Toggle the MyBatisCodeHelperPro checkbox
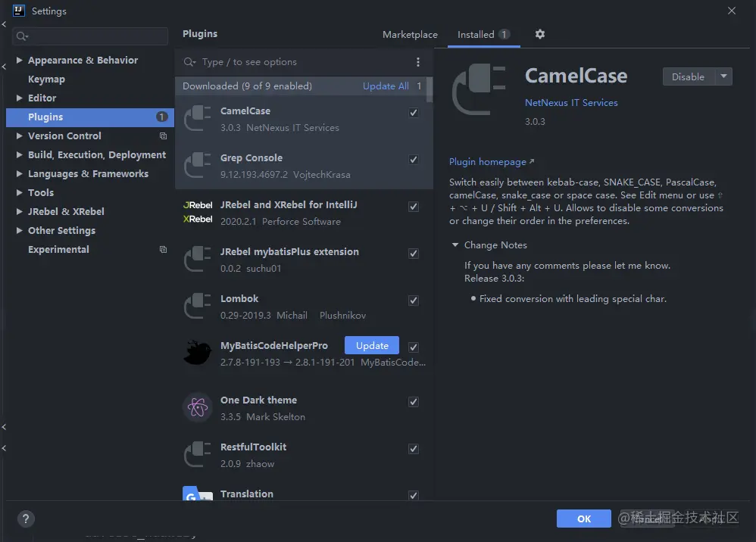The image size is (756, 542). 413,347
